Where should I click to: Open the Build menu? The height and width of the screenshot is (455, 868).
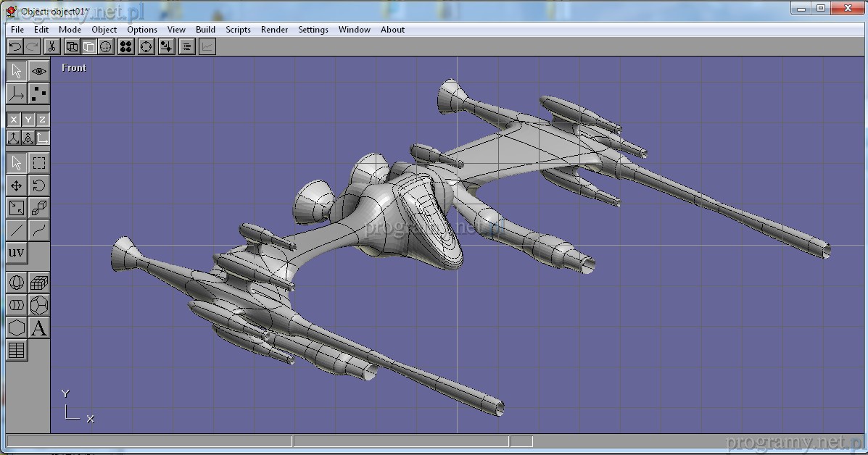point(205,30)
